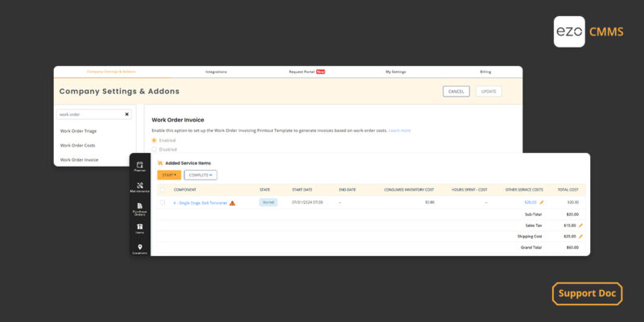The height and width of the screenshot is (322, 644).
Task: Switch to the Integrations tab
Action: pyautogui.click(x=216, y=72)
